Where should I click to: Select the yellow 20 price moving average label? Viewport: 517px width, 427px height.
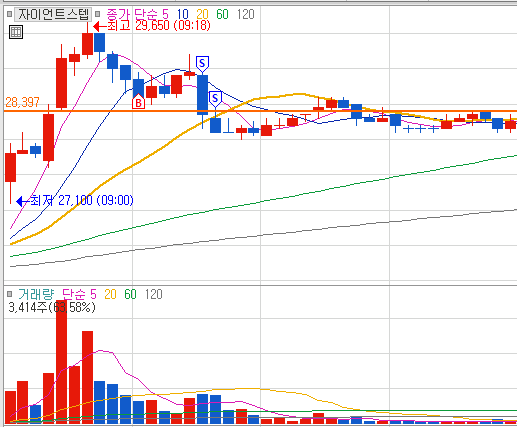click(x=202, y=14)
